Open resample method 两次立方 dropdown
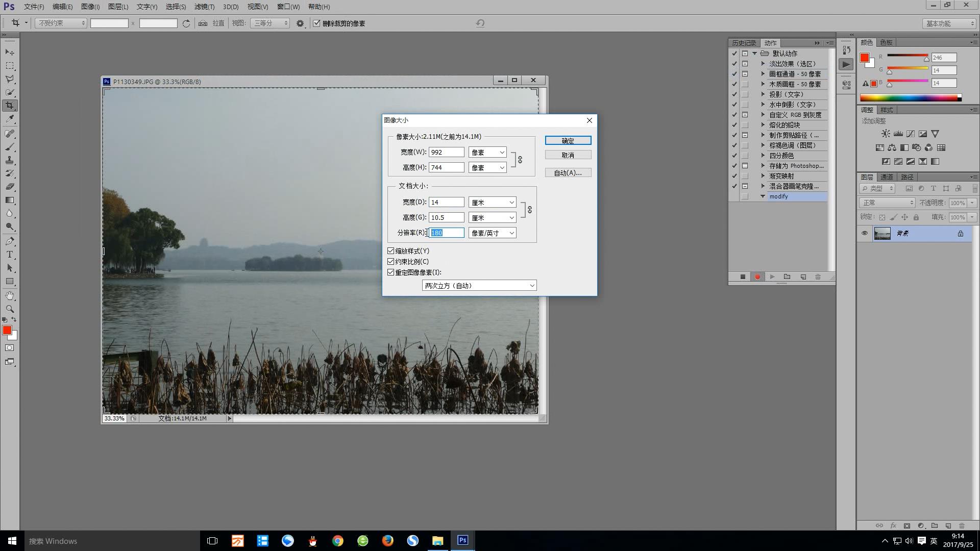 (x=479, y=286)
